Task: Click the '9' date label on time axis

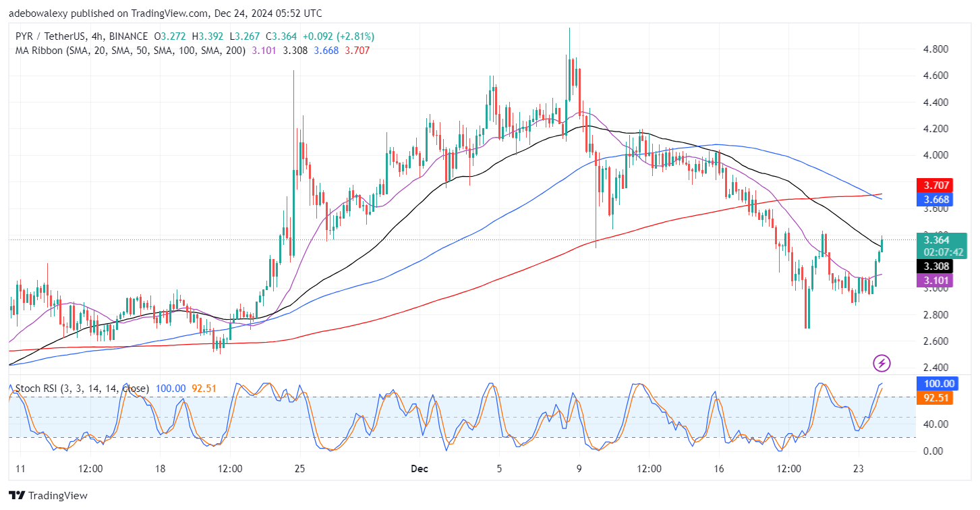Action: [x=579, y=468]
